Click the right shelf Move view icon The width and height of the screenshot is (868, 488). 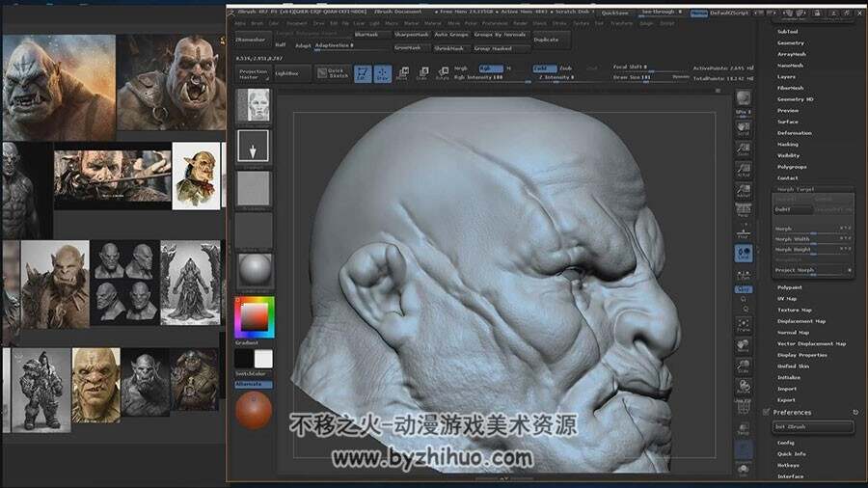(x=744, y=346)
